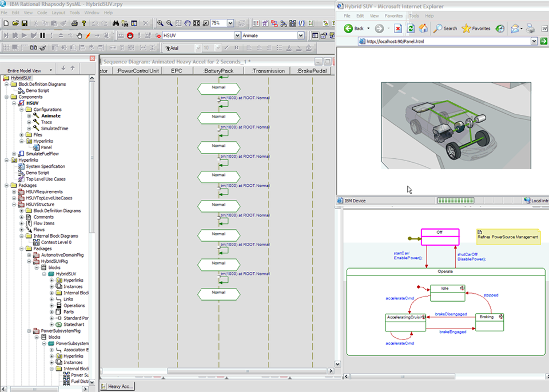Open the Animate configuration dropdown

pos(300,35)
